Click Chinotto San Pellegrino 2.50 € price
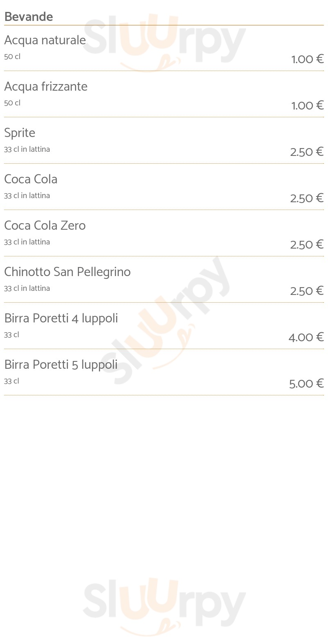The image size is (328, 644). point(307,291)
